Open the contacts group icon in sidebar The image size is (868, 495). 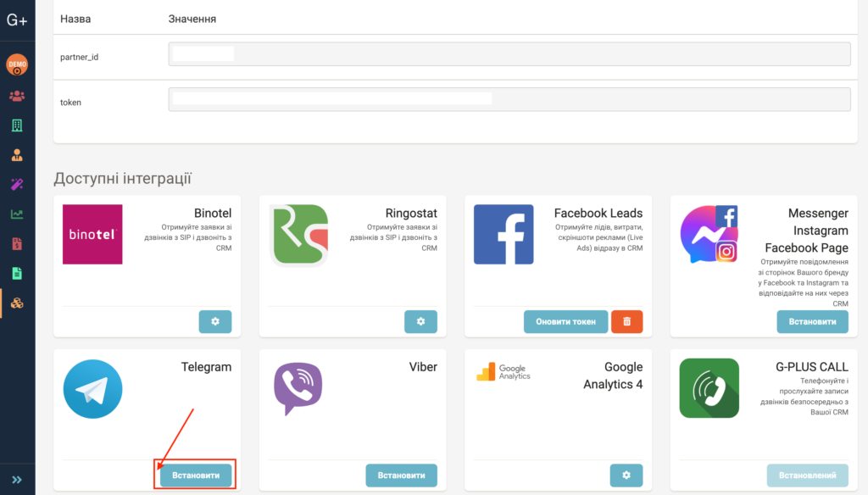tap(17, 96)
